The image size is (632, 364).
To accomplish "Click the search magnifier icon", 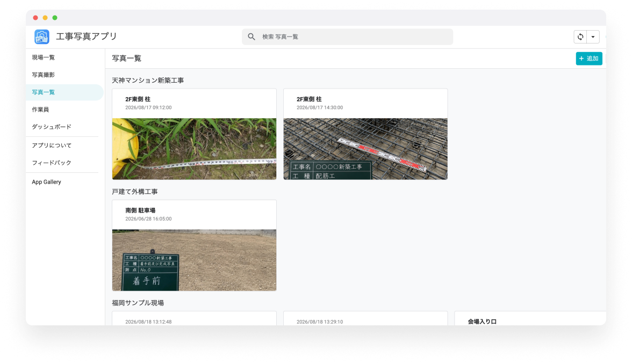I will pyautogui.click(x=252, y=37).
